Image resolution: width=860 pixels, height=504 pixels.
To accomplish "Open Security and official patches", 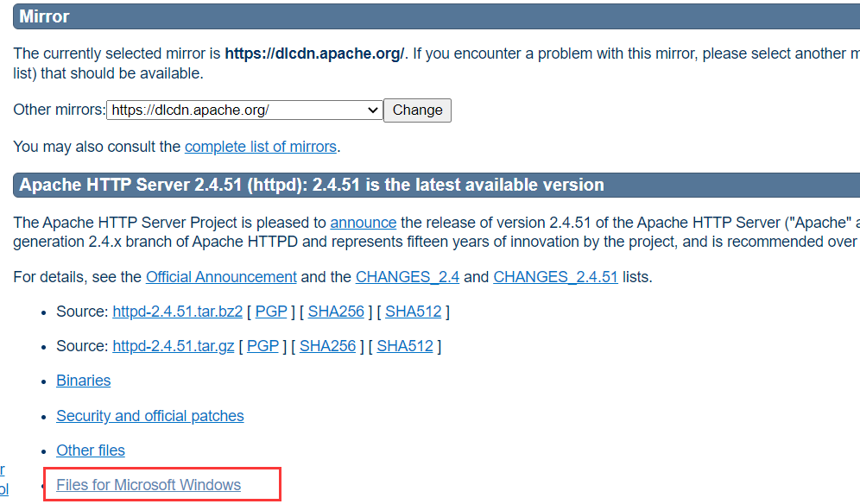I will [149, 416].
